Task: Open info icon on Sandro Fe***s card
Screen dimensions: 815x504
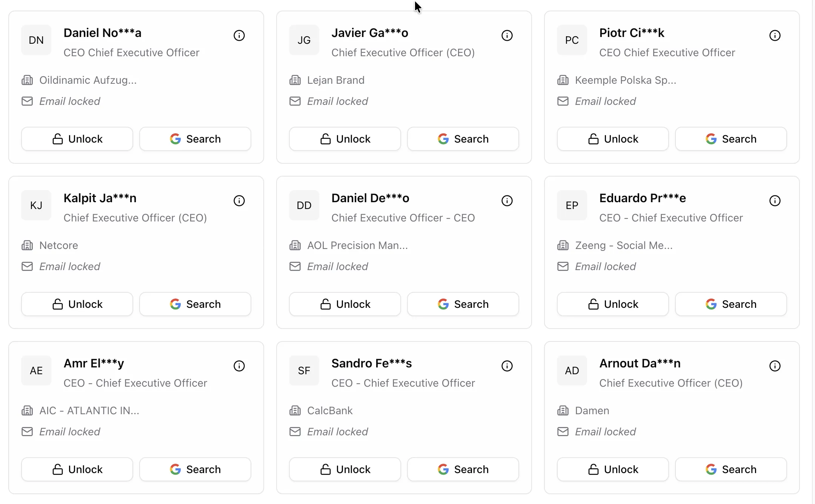Action: (x=507, y=366)
